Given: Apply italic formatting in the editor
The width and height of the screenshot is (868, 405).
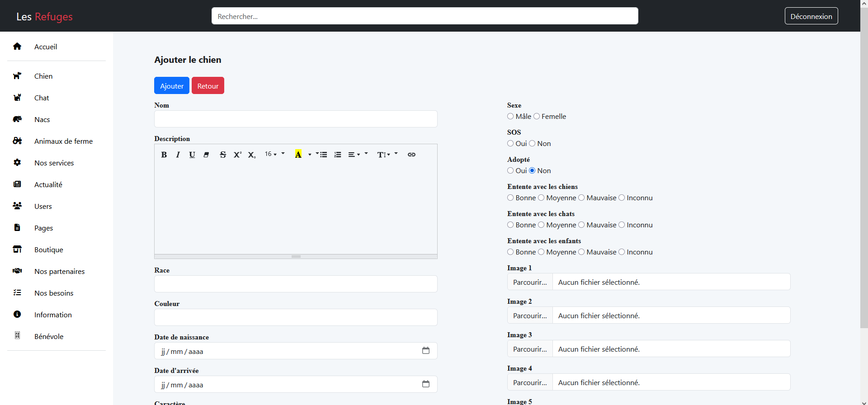Looking at the screenshot, I should coord(178,155).
